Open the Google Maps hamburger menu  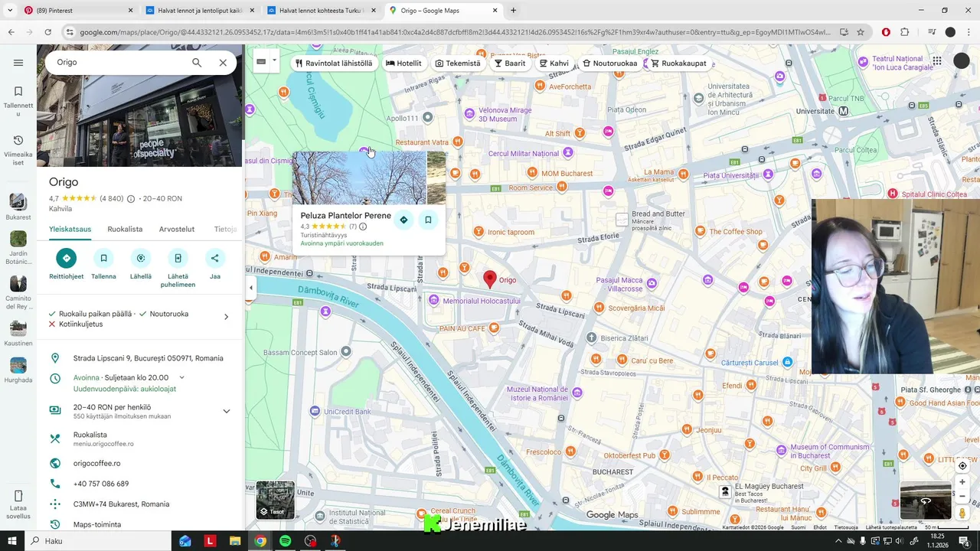pos(18,63)
